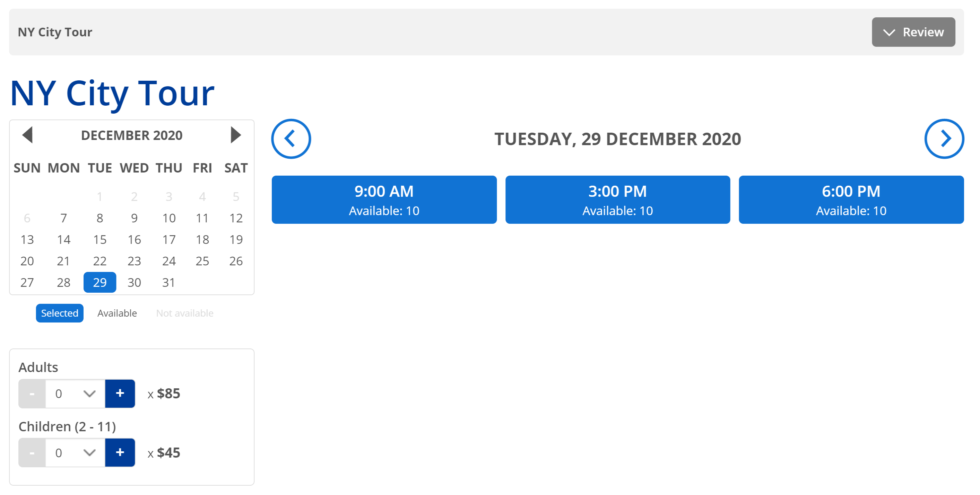This screenshot has height=495, width=980.
Task: Open the Adults quantity dropdown
Action: [75, 393]
